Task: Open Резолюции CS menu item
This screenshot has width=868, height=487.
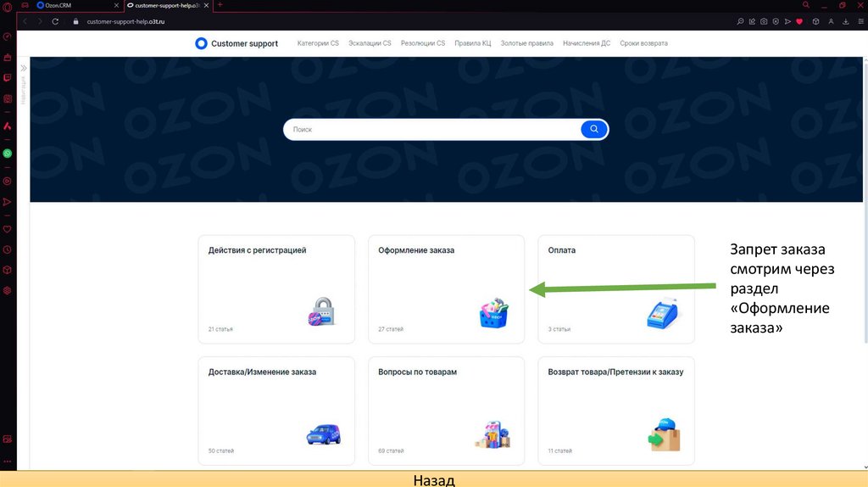Action: [x=423, y=43]
